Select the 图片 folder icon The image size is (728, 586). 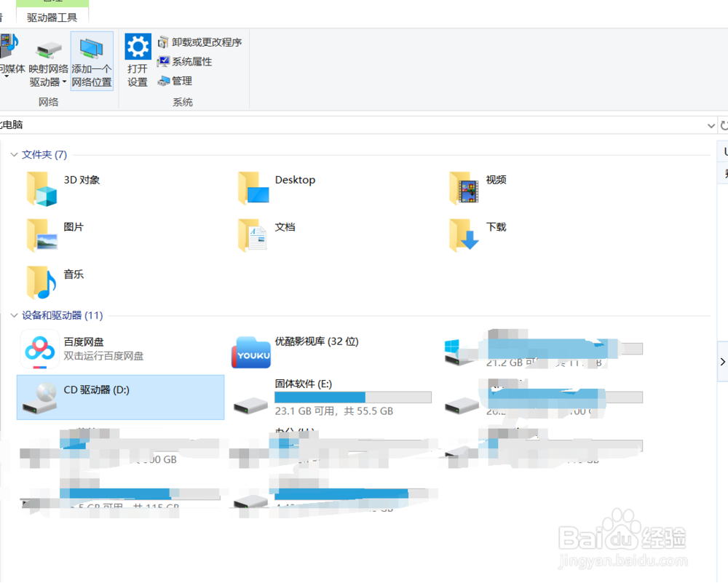pos(41,235)
